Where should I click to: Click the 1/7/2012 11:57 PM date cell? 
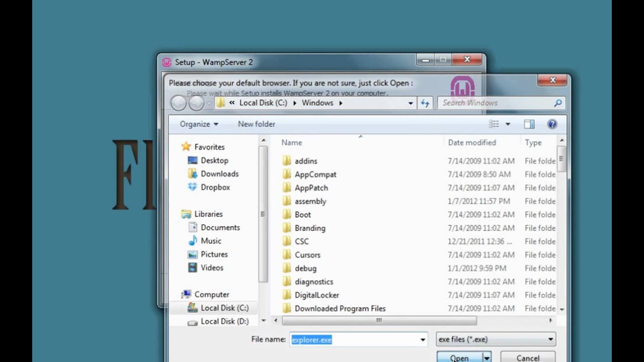479,201
